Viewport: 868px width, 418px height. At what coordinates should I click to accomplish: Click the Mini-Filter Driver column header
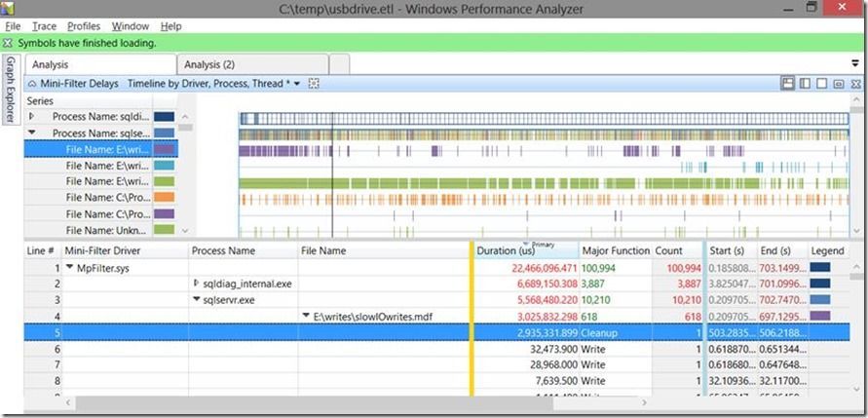point(125,250)
